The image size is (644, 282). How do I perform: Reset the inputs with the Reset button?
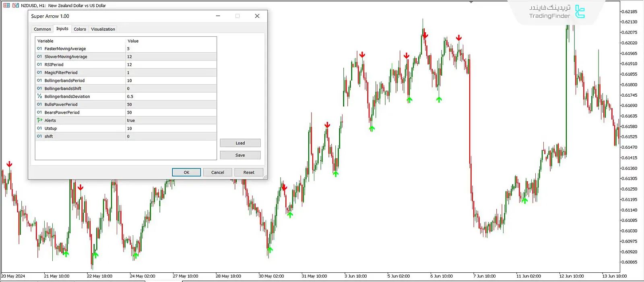click(249, 172)
